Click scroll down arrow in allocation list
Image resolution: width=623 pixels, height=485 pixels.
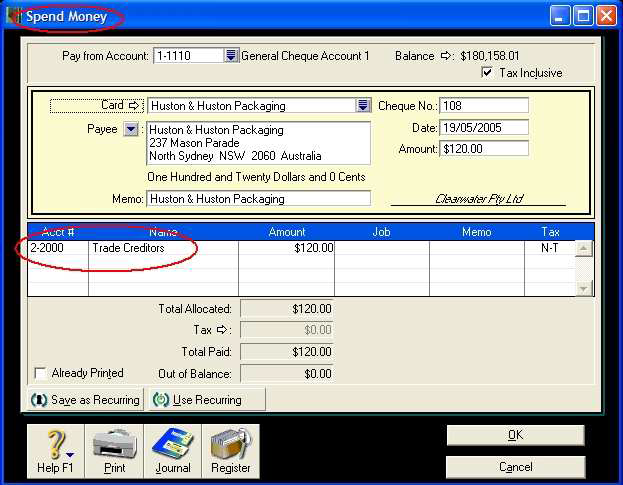584,288
